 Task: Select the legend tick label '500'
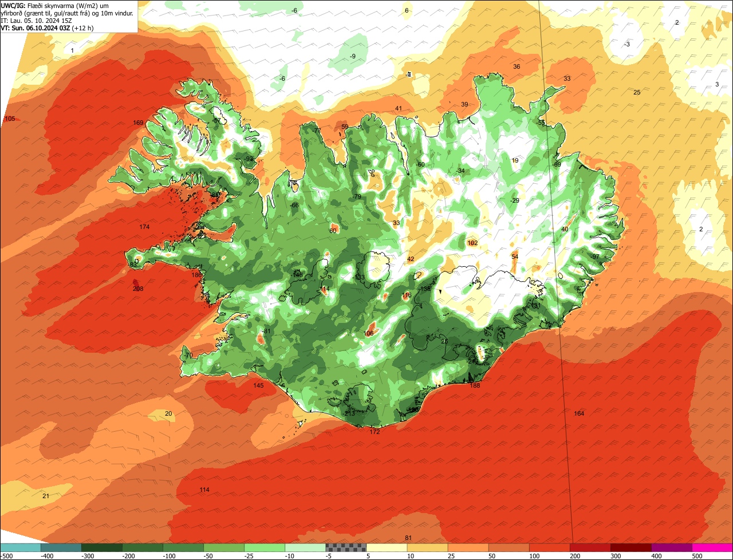pyautogui.click(x=697, y=556)
